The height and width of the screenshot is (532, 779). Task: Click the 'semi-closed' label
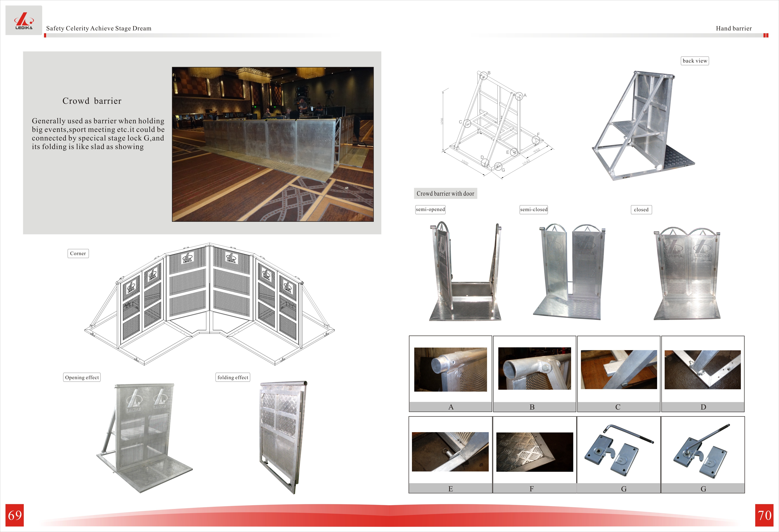[534, 210]
